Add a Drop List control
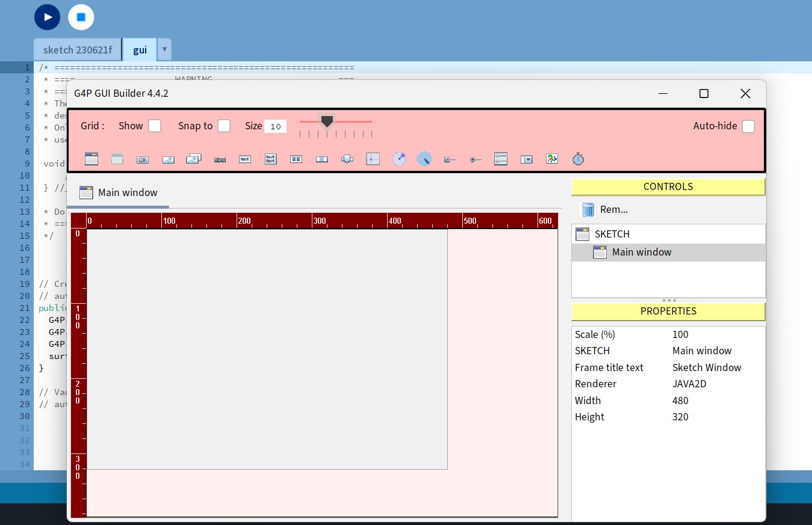This screenshot has width=812, height=525. 527,159
